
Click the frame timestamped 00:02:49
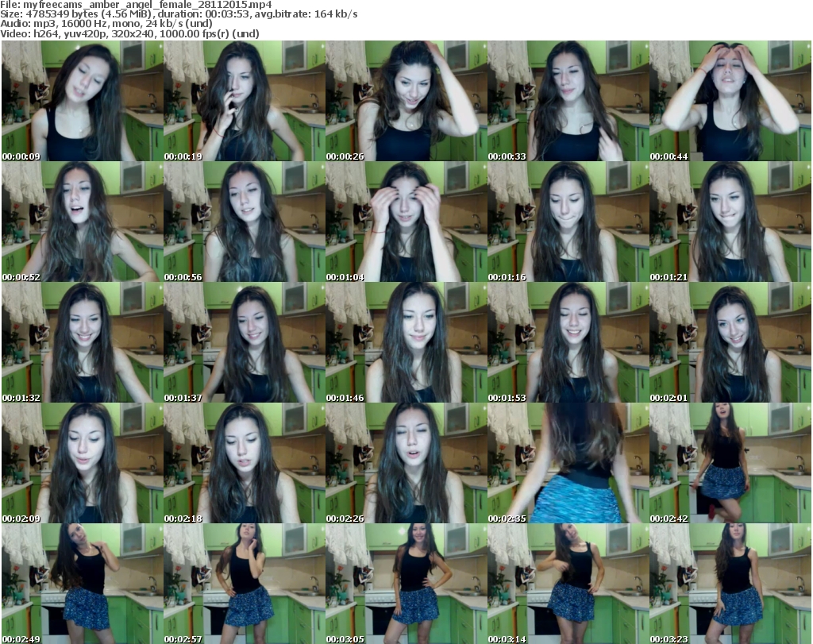82,584
